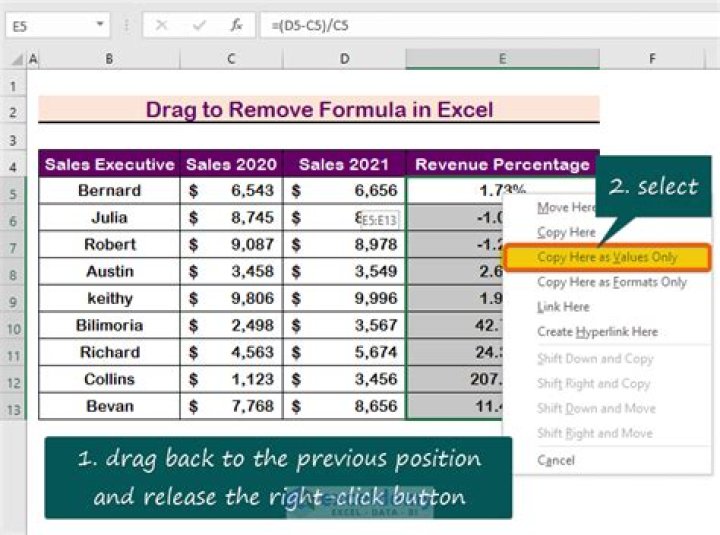720x535 pixels.
Task: Click the cell containing 'Robert'
Action: tap(109, 244)
